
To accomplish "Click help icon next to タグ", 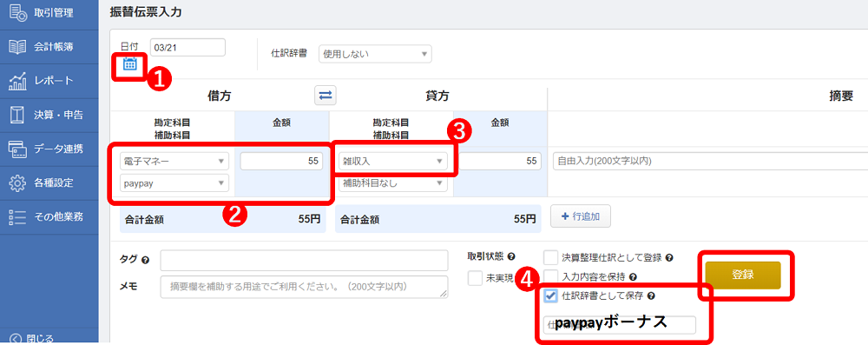I will (145, 260).
